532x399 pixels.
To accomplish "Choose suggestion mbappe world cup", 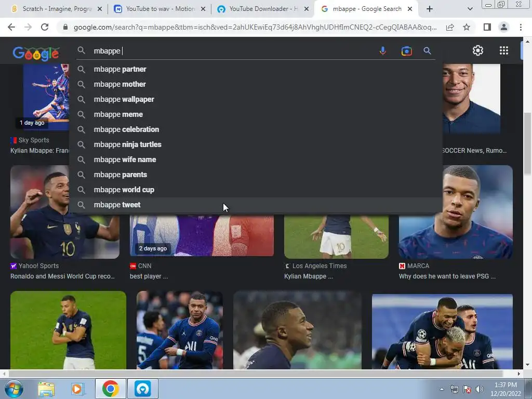I will click(256, 190).
